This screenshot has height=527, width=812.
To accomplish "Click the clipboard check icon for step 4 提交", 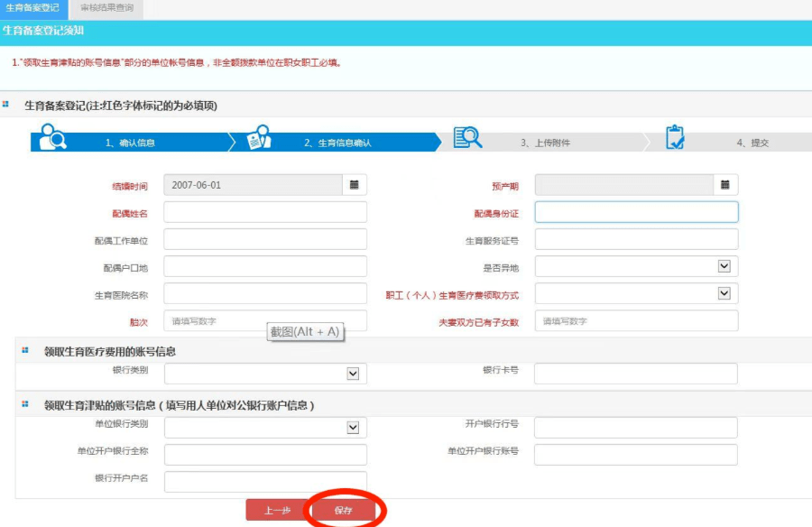I will point(674,137).
